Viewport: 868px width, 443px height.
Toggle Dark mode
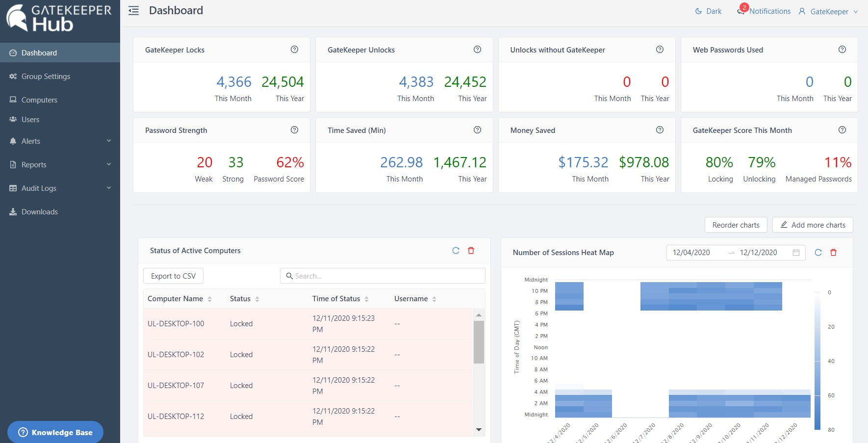pyautogui.click(x=708, y=11)
